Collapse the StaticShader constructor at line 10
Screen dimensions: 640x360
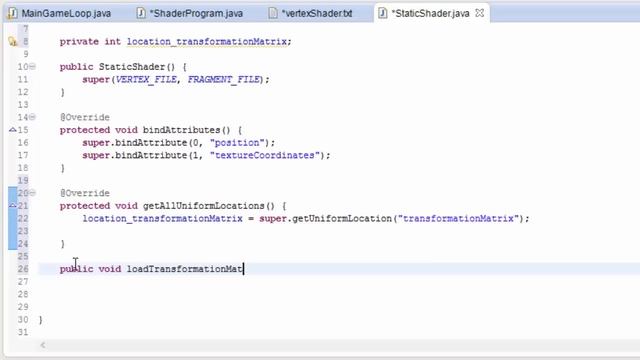coord(32,67)
